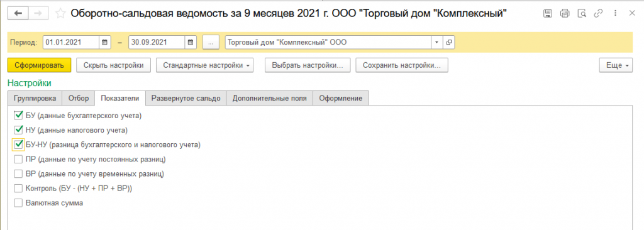Choose period with the ellipsis button
Screen dimensions: 644x230
pyautogui.click(x=211, y=42)
